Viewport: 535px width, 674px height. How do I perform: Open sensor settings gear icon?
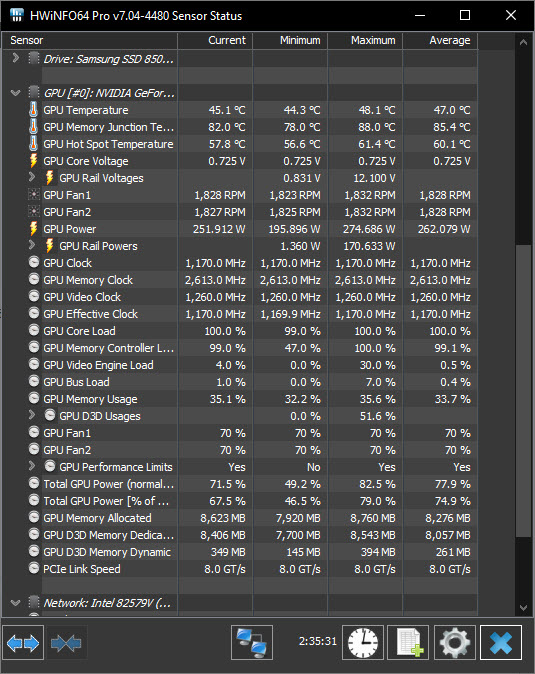point(455,643)
